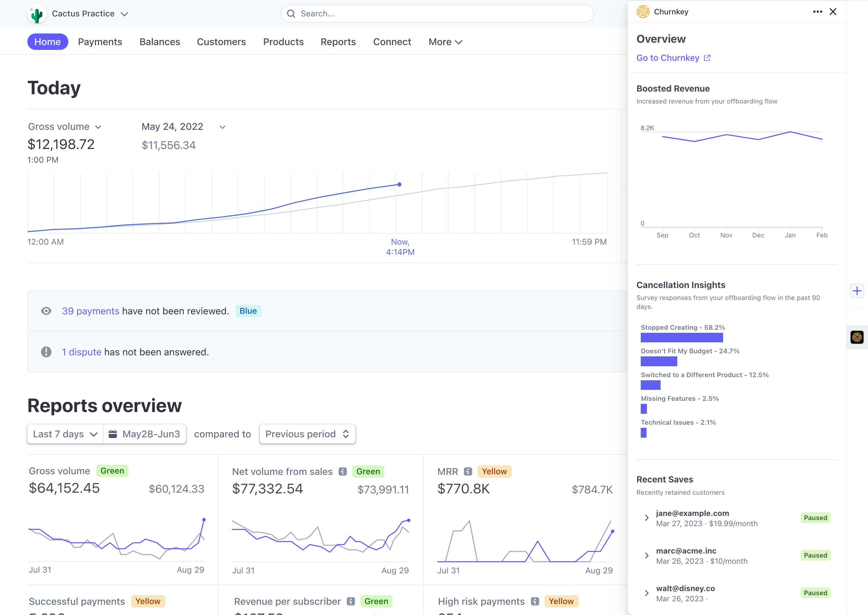Screen dimensions: 868x615
Task: Open the 39 payments link
Action: pos(91,311)
